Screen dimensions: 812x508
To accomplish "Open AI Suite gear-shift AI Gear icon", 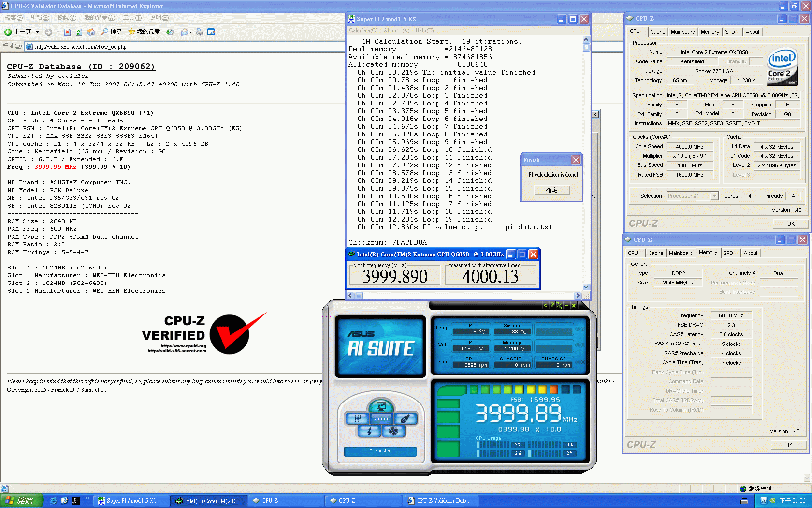I will [357, 418].
